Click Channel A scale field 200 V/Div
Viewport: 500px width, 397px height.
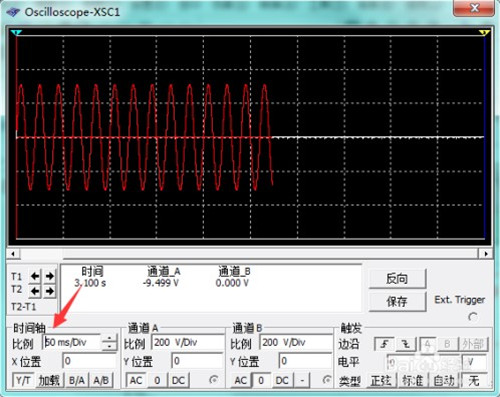188,342
